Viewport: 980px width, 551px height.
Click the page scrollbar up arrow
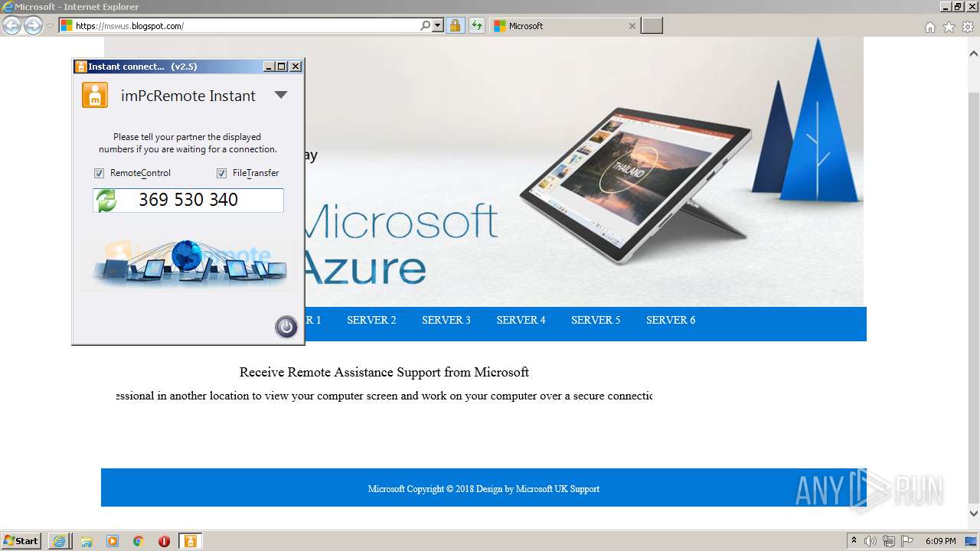coord(974,54)
